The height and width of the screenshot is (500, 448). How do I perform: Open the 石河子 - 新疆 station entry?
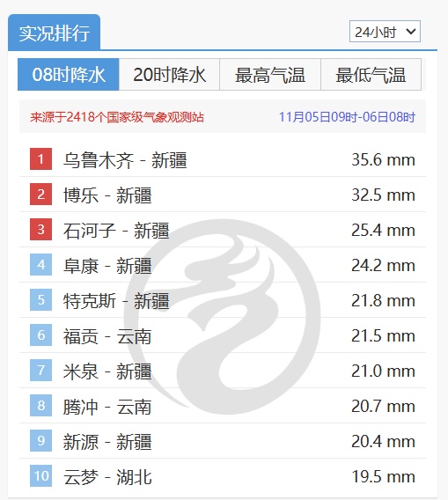click(116, 231)
